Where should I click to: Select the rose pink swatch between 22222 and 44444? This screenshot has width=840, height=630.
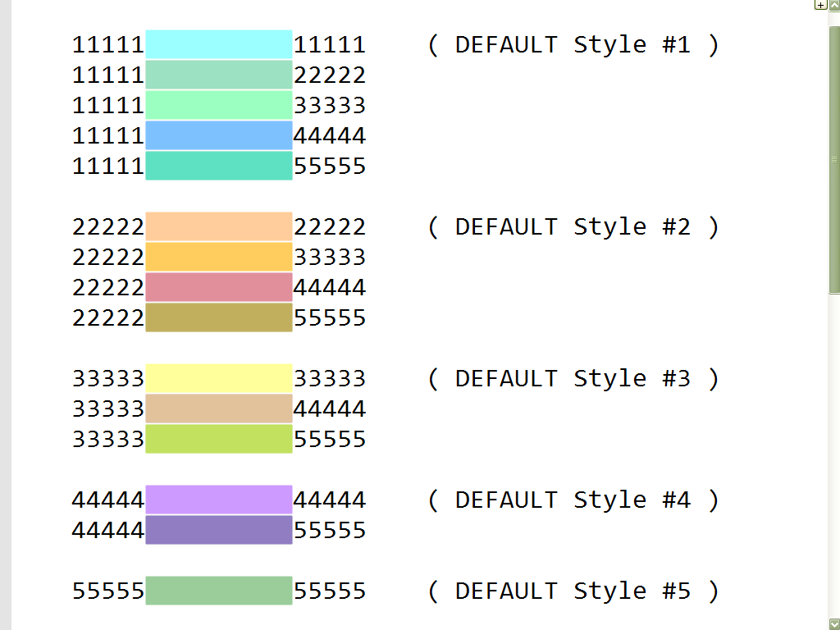(x=219, y=287)
